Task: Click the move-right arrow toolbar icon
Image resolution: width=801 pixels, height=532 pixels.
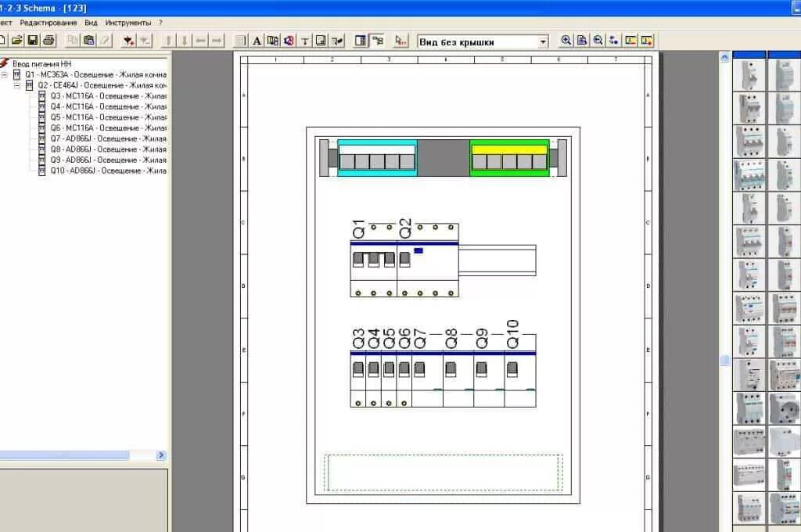Action: 217,41
